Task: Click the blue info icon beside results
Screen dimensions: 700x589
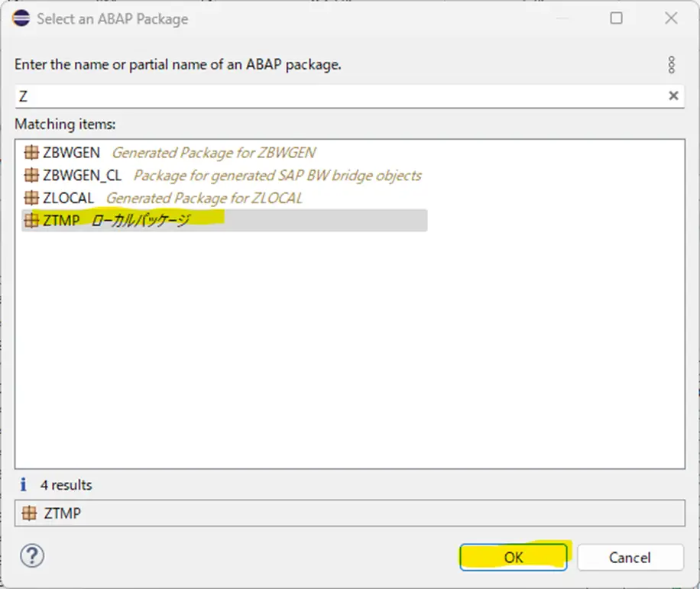Action: [23, 484]
